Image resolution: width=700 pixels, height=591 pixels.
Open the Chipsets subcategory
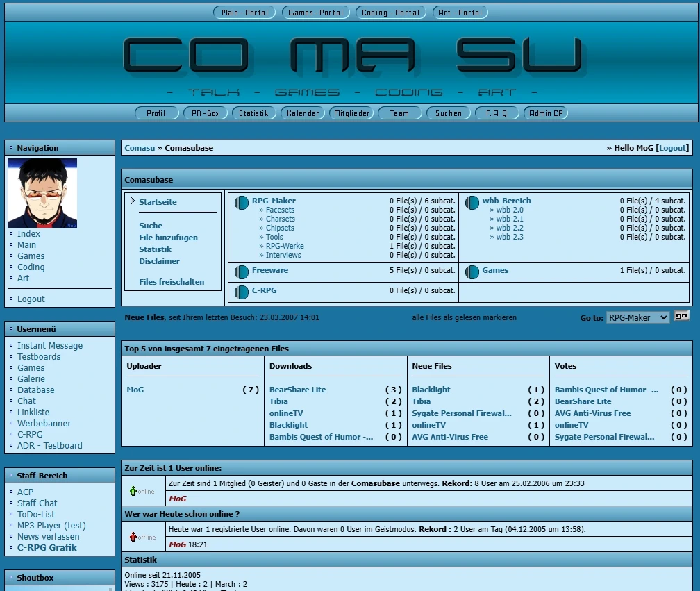tap(280, 228)
